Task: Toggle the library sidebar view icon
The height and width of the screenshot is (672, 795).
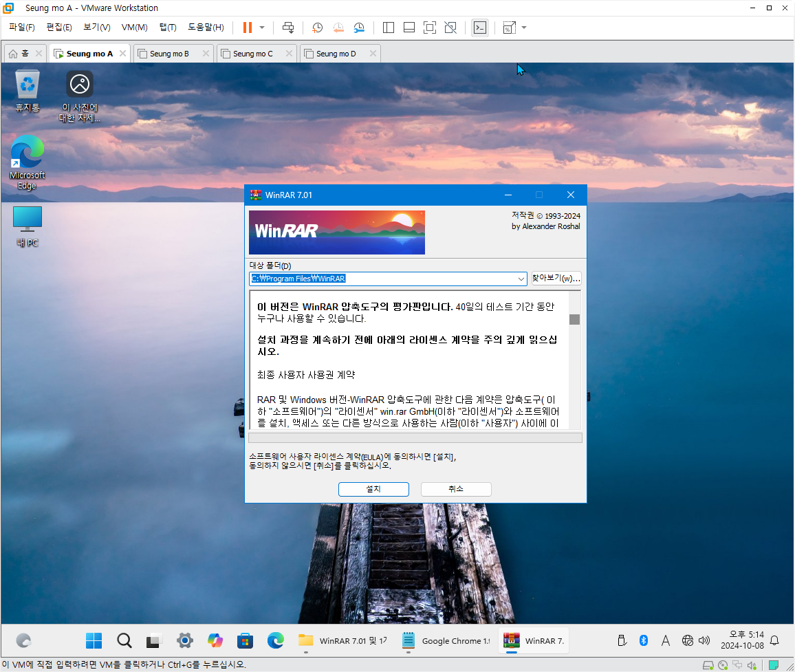Action: pyautogui.click(x=389, y=28)
